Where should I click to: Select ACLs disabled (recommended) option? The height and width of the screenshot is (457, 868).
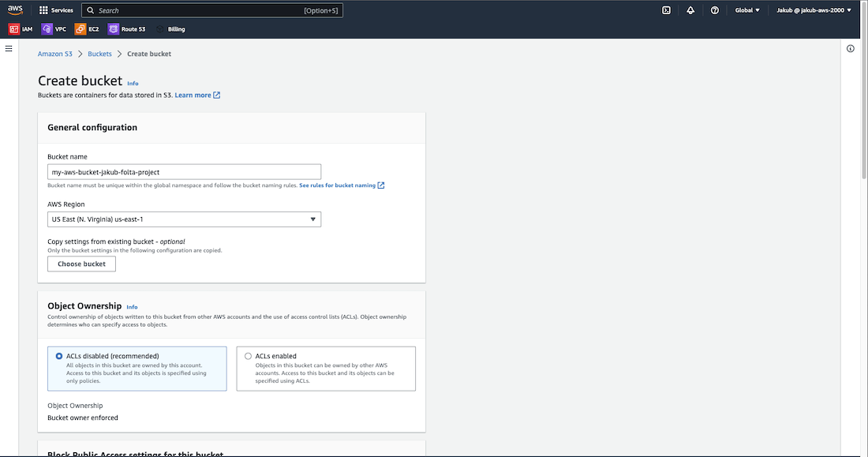[x=59, y=356]
